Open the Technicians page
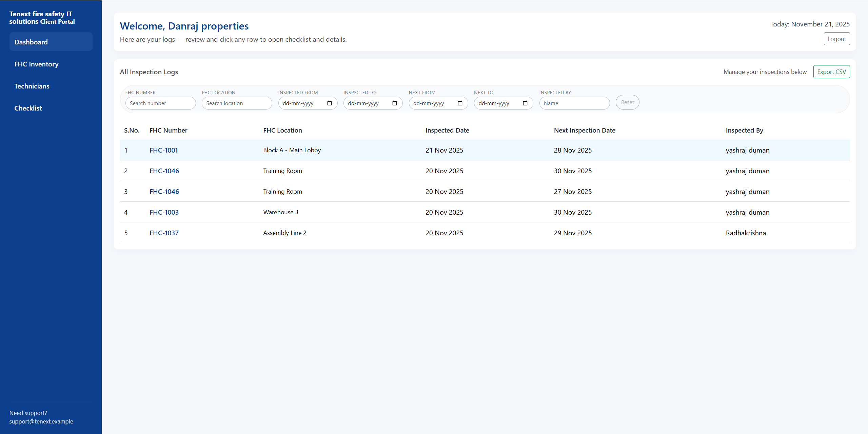Screen dimensions: 868x434 click(32, 86)
